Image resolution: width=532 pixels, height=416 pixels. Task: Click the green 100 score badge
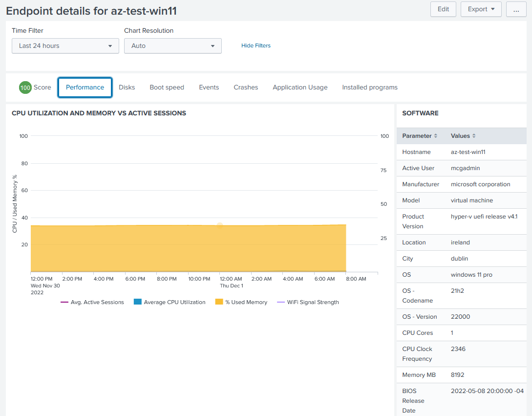[25, 88]
